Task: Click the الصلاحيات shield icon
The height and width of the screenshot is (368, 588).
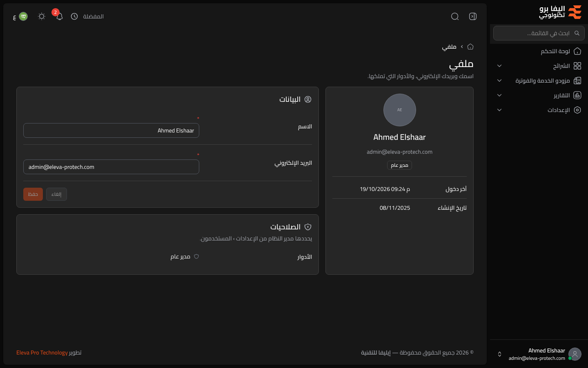Action: click(308, 227)
